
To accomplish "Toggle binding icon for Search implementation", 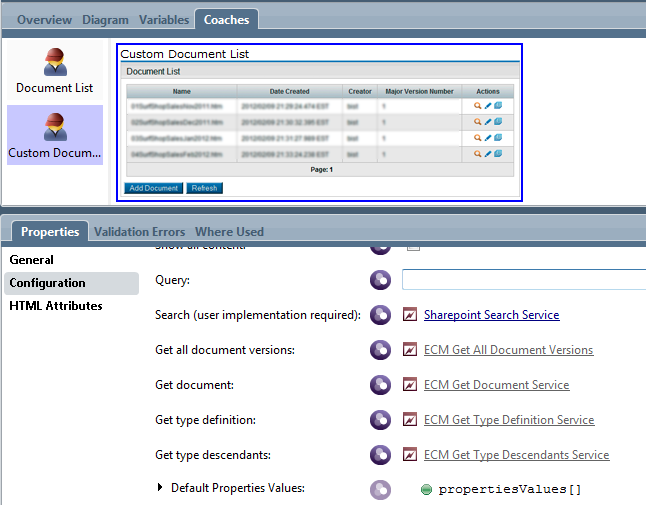I will (380, 315).
